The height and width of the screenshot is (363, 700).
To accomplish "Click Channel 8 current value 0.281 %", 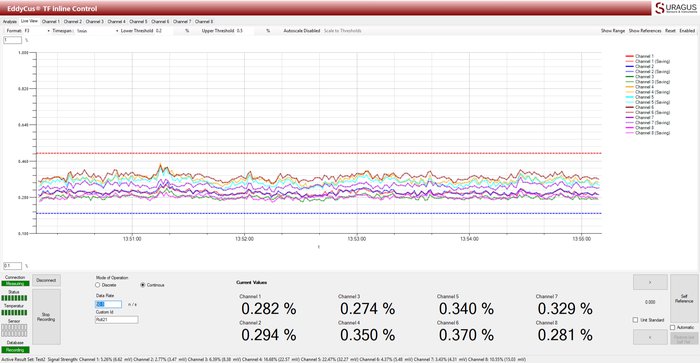I will tap(565, 335).
